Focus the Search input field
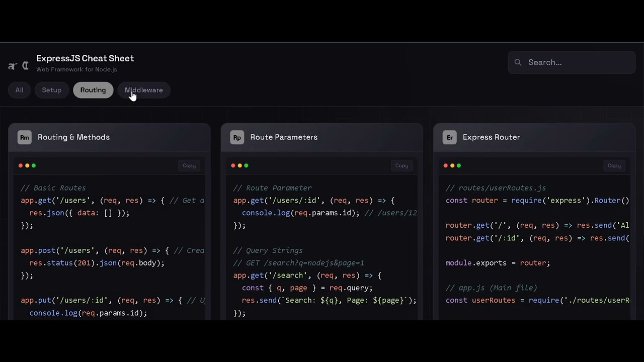644x362 pixels. click(572, 62)
